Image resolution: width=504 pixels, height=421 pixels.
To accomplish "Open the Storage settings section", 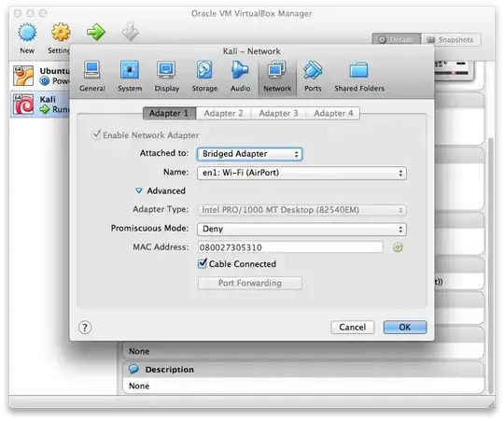I will pos(204,76).
